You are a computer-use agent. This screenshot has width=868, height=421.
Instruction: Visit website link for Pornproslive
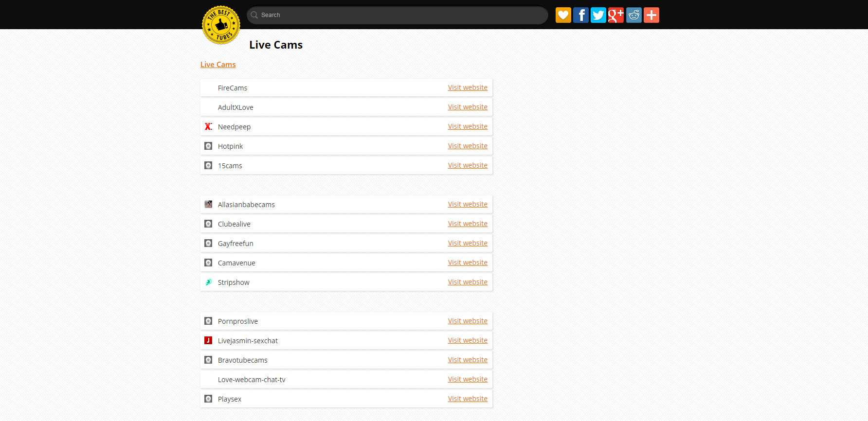point(468,321)
